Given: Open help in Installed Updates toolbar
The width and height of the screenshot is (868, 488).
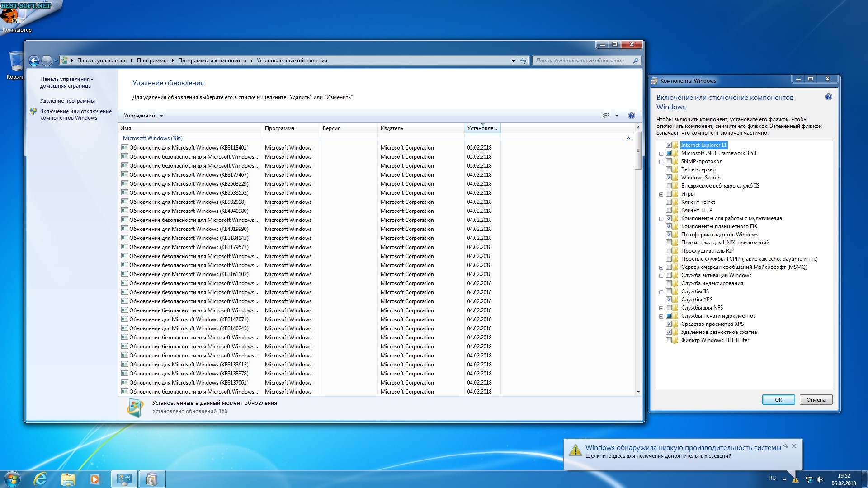Looking at the screenshot, I should click(x=631, y=116).
